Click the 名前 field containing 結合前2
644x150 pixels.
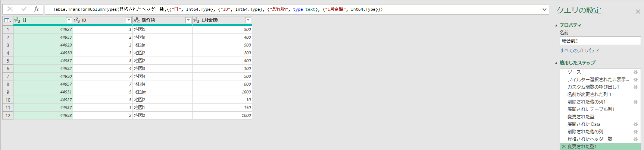pos(600,41)
